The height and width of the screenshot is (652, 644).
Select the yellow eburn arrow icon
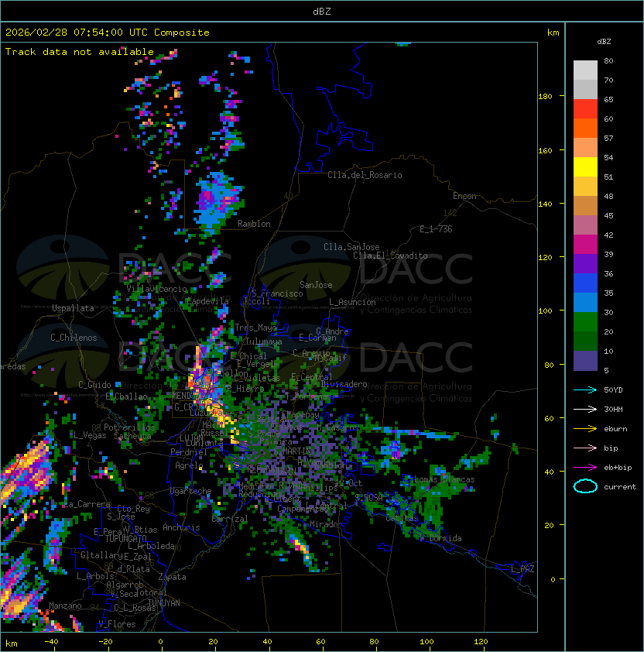[x=585, y=428]
